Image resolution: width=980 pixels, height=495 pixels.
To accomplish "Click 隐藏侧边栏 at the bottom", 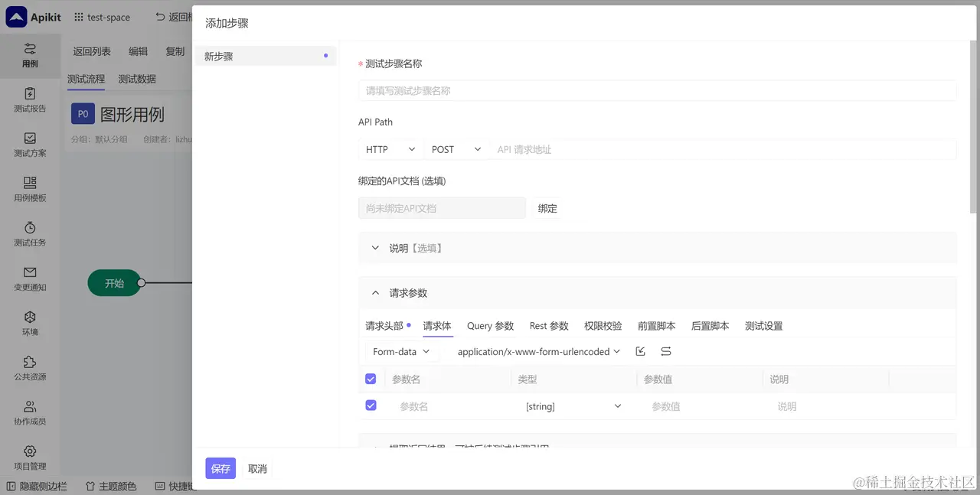I will pyautogui.click(x=38, y=486).
